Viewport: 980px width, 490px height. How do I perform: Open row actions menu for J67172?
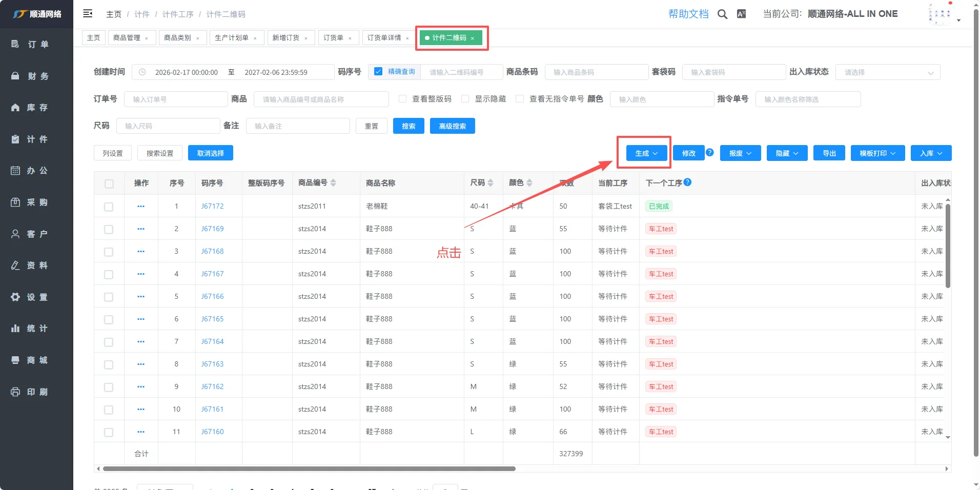[141, 207]
